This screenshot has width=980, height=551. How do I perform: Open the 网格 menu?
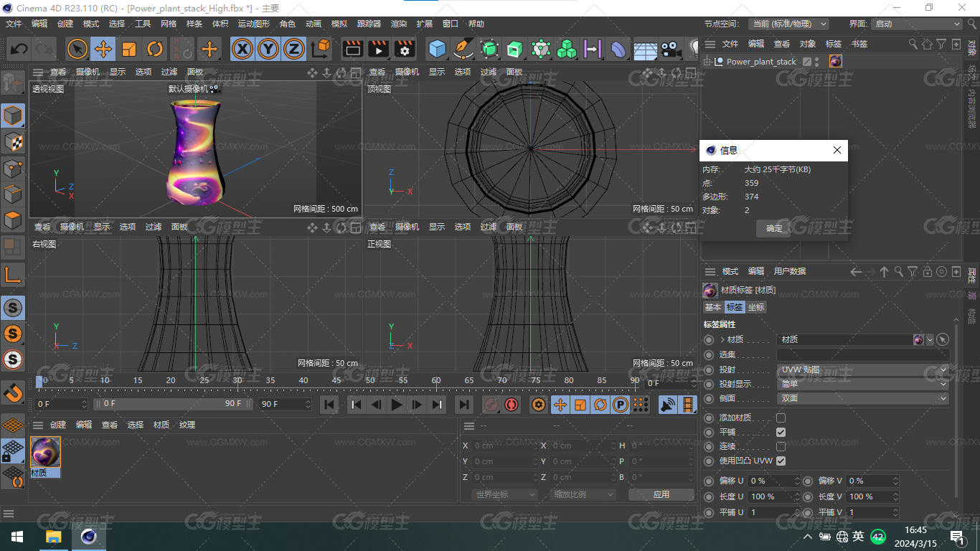click(x=169, y=24)
